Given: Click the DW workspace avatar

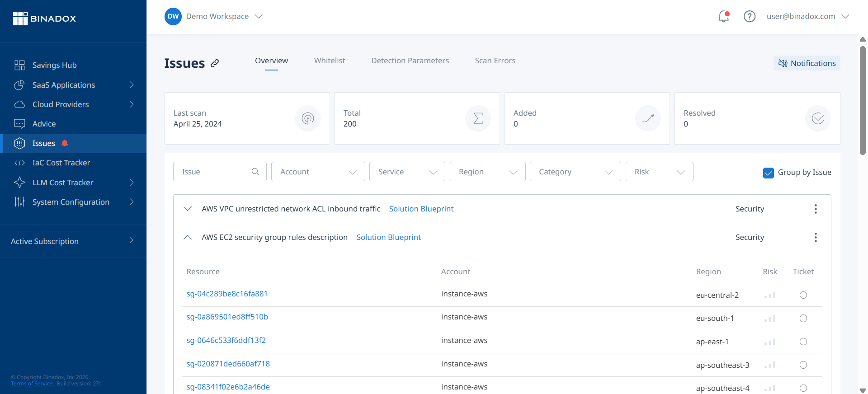Looking at the screenshot, I should 173,16.
